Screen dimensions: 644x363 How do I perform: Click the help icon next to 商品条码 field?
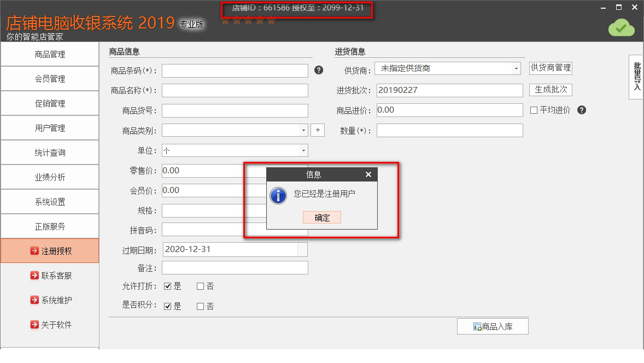click(x=319, y=70)
